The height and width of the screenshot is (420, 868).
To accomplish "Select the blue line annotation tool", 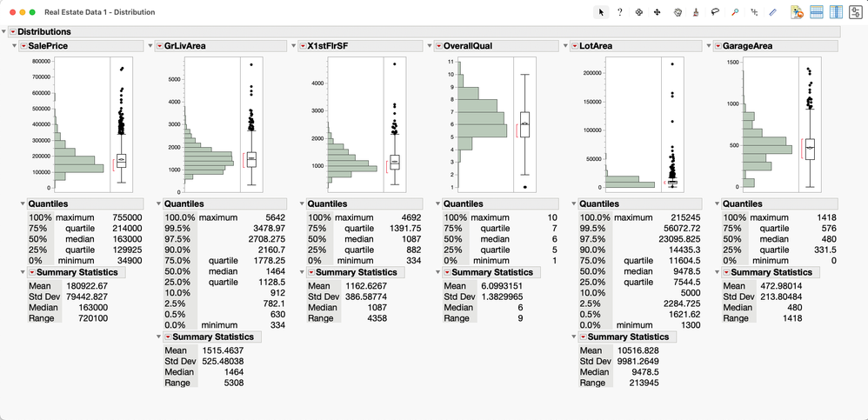I will (773, 12).
